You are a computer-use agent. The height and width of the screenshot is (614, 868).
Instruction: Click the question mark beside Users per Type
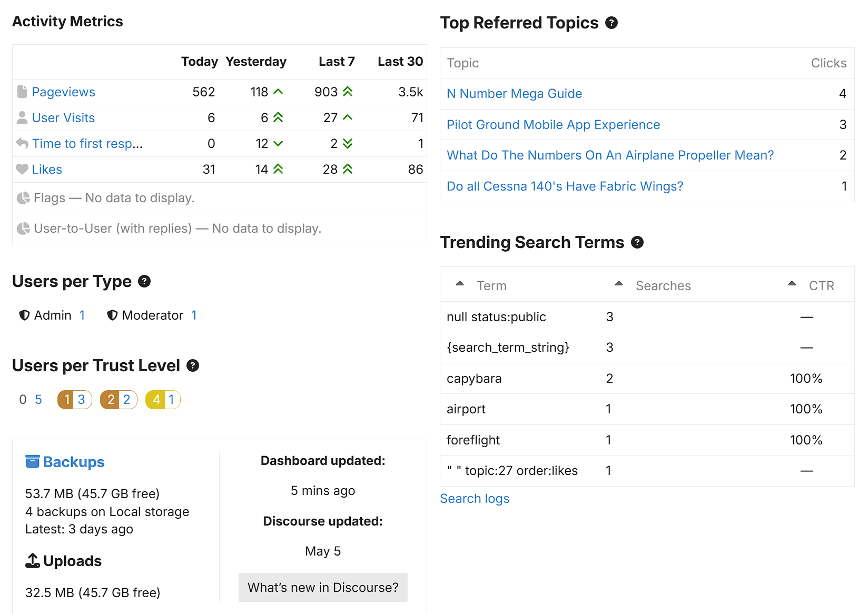(144, 281)
